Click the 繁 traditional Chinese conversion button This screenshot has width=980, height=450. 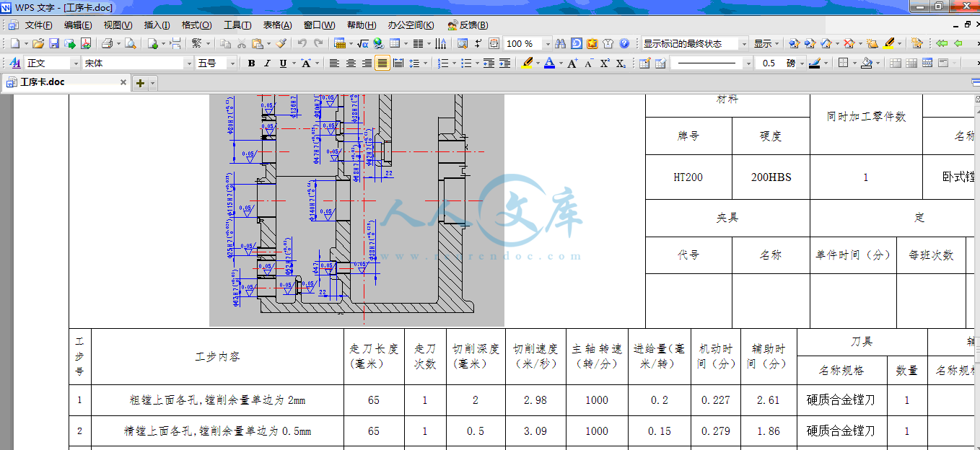196,43
